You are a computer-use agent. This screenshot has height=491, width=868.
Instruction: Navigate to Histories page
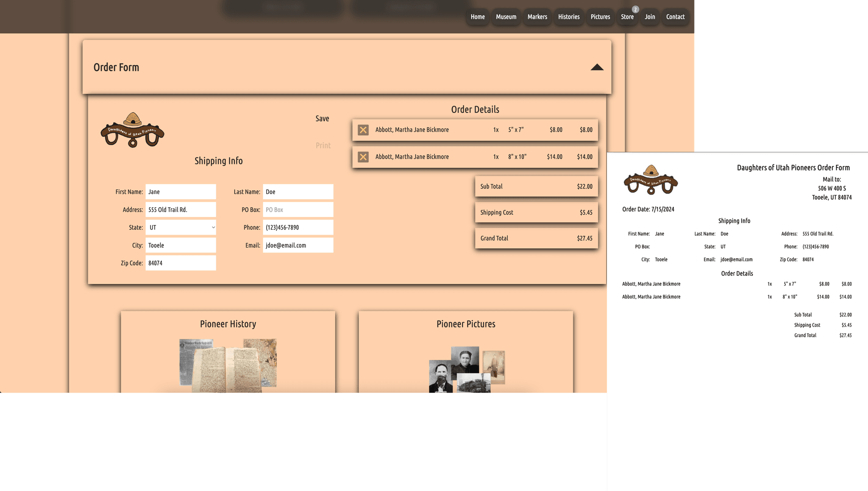click(x=569, y=17)
